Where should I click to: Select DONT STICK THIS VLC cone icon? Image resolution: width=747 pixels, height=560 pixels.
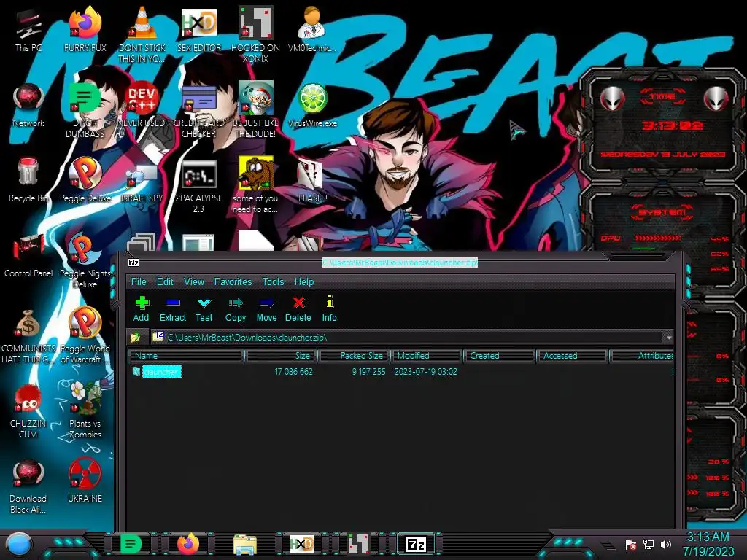click(x=142, y=34)
